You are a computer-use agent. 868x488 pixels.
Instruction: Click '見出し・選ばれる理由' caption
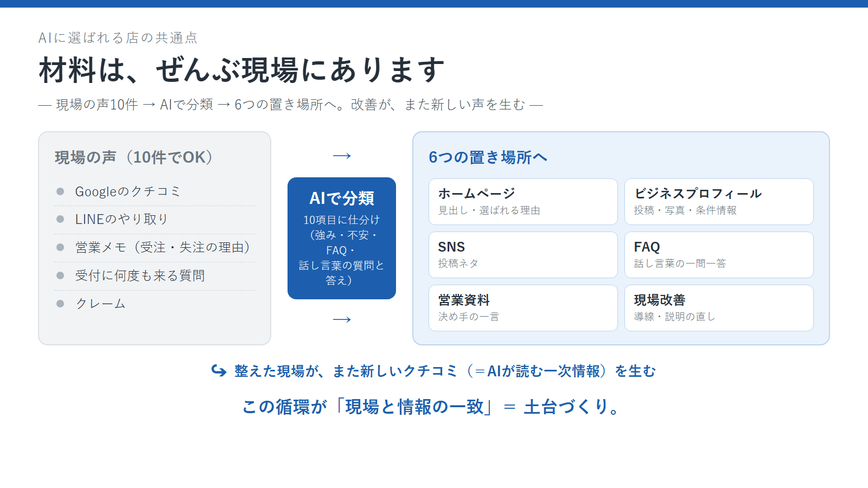(489, 210)
